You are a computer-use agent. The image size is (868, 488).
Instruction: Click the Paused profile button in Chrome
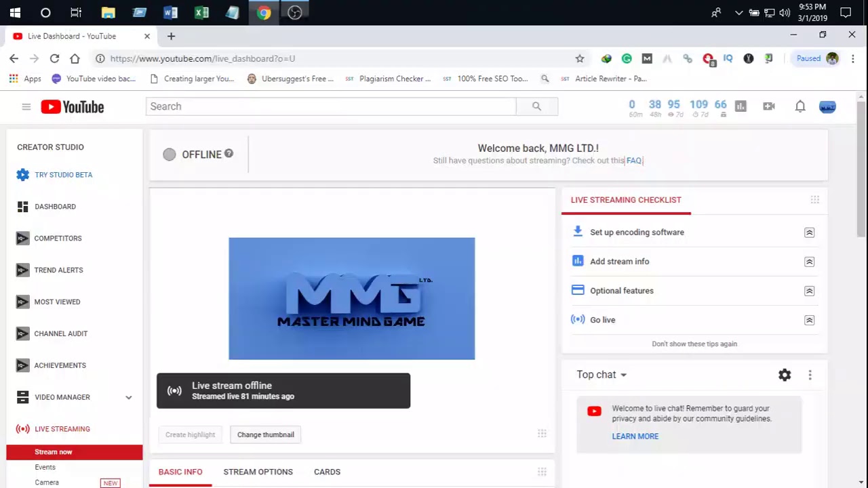[x=816, y=58]
